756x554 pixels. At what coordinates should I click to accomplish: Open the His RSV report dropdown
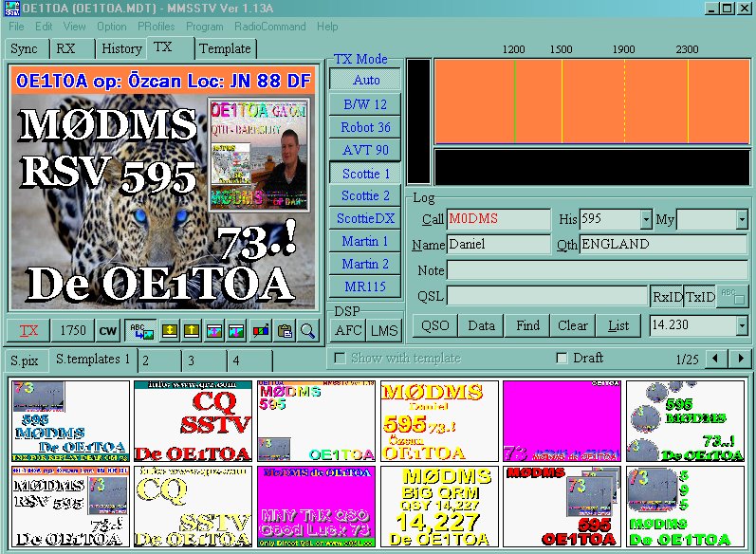[x=646, y=219]
